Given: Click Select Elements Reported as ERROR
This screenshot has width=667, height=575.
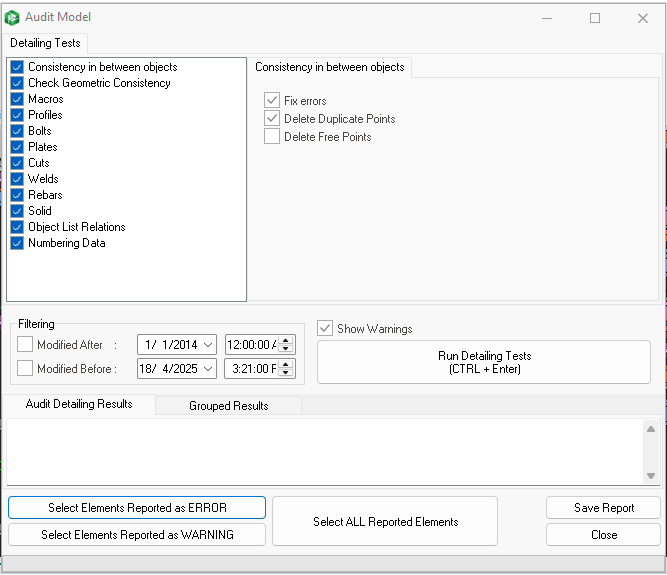Looking at the screenshot, I should pos(137,508).
